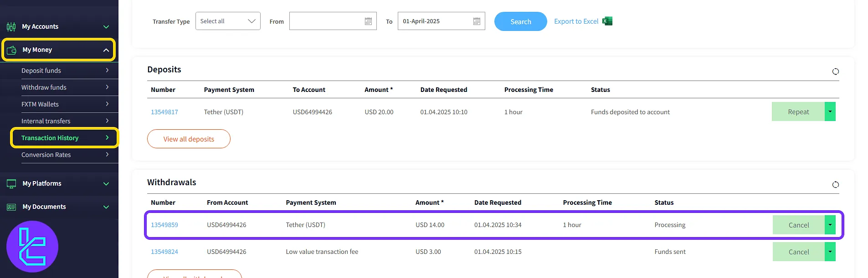The image size is (868, 278).
Task: Click Deposits Payment System column header
Action: (229, 90)
